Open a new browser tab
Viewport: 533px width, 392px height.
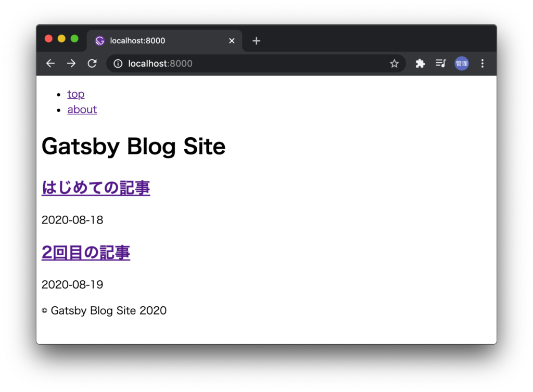click(256, 41)
